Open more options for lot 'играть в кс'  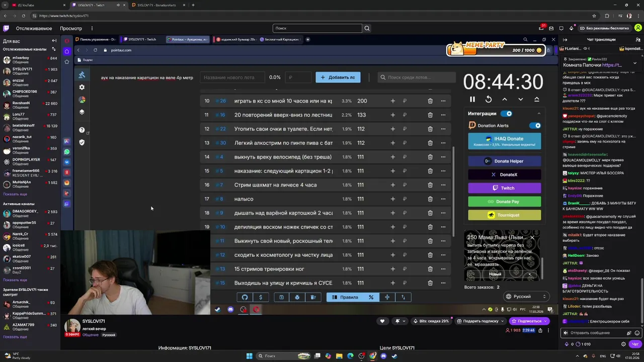click(x=443, y=101)
